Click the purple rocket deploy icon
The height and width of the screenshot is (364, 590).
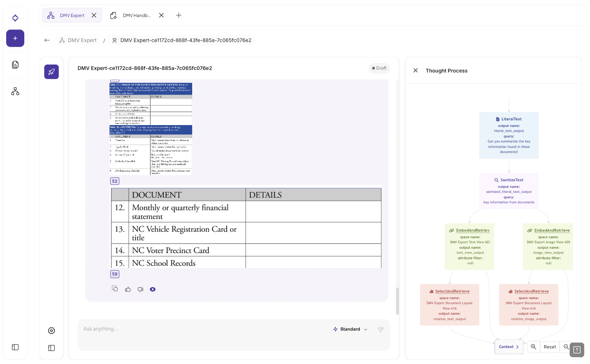click(x=51, y=72)
